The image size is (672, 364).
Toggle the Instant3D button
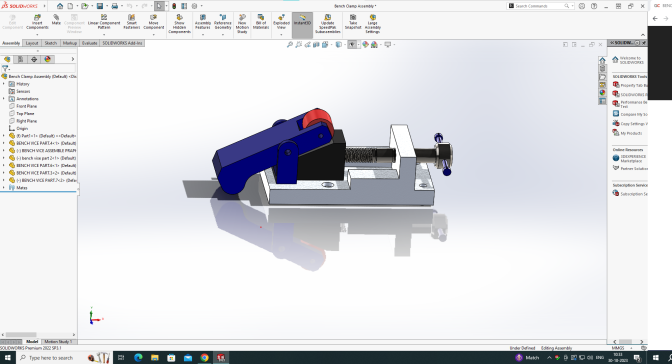(x=302, y=25)
